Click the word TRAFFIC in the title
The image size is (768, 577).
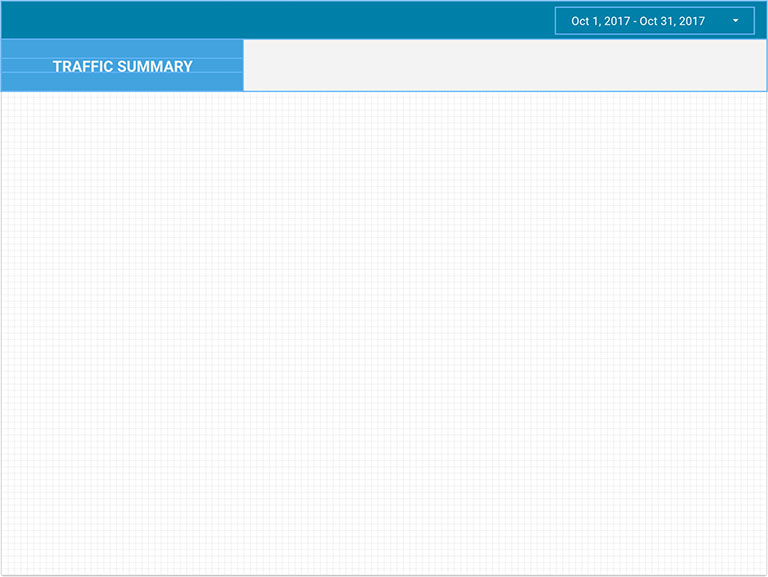83,67
